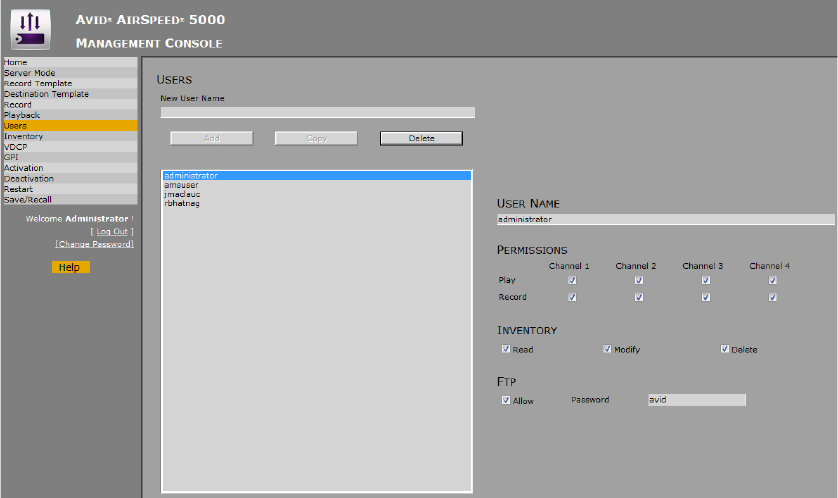
Task: Click the Avid AirSpeed logo icon
Action: click(x=30, y=30)
